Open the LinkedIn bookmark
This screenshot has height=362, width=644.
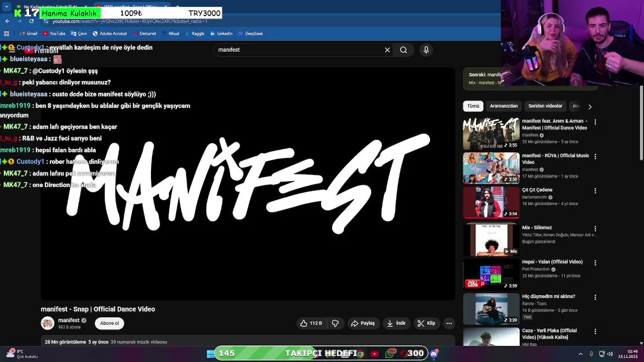pyautogui.click(x=221, y=34)
